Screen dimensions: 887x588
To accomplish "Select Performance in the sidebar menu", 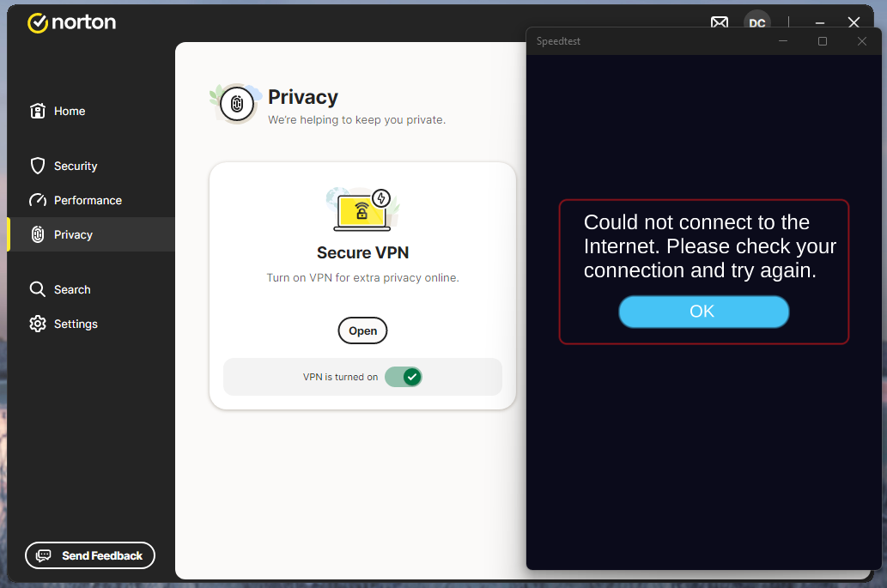I will pos(88,200).
